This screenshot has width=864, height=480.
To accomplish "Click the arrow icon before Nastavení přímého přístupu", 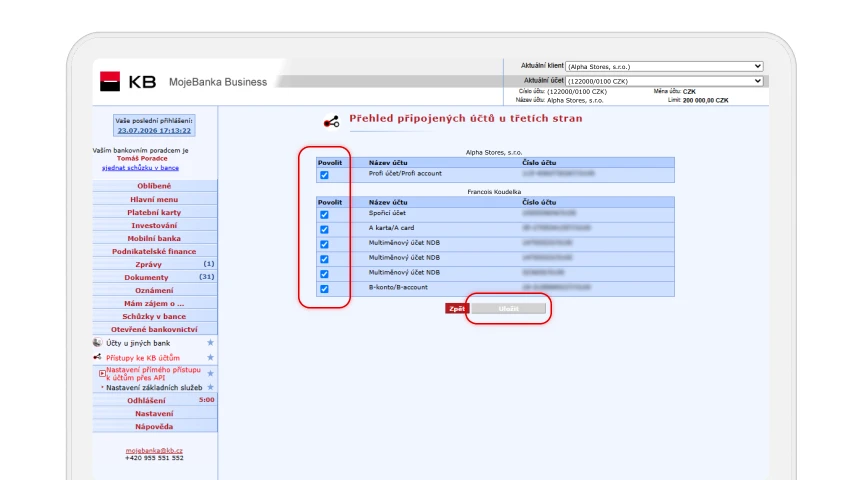I will [x=102, y=374].
